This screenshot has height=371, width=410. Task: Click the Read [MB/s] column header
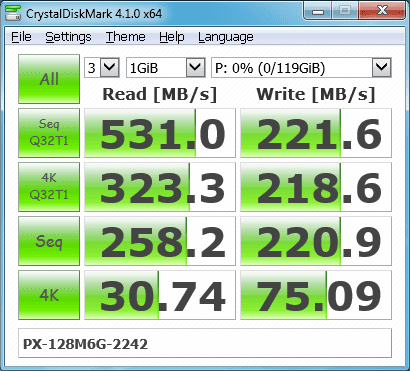coord(160,94)
